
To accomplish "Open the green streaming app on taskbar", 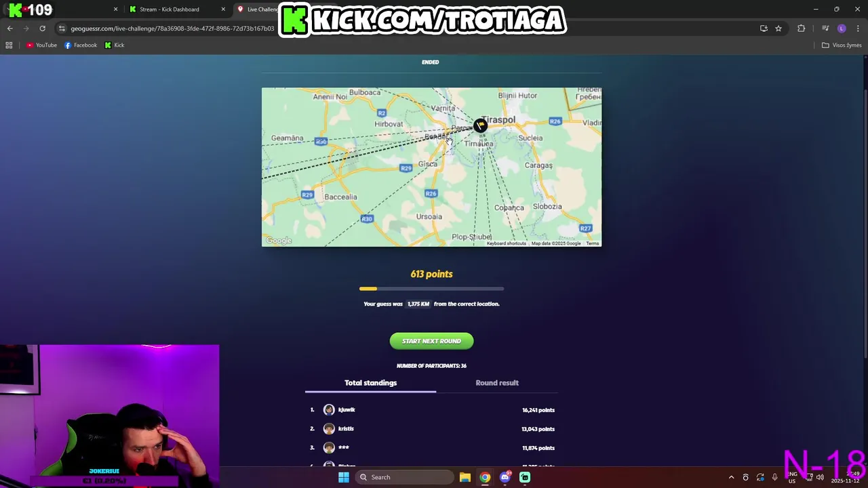I will 525,477.
